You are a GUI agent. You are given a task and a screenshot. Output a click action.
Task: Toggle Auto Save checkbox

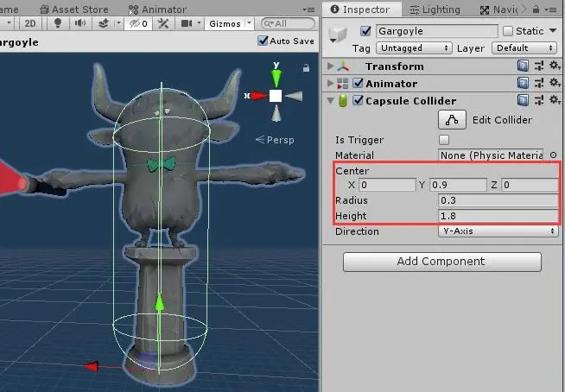click(263, 41)
